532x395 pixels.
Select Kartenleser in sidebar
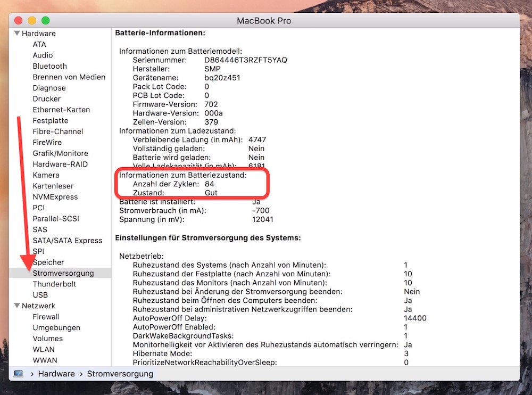point(53,186)
